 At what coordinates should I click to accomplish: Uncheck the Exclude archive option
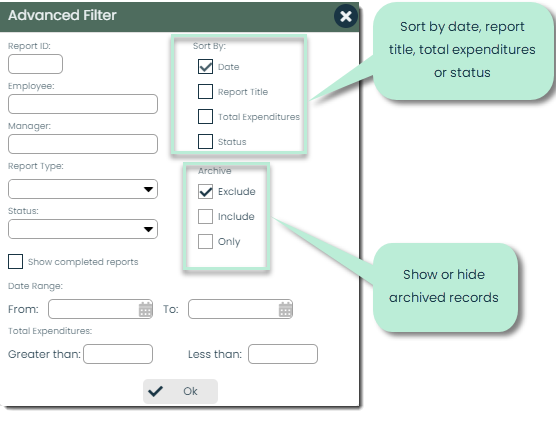tap(205, 191)
